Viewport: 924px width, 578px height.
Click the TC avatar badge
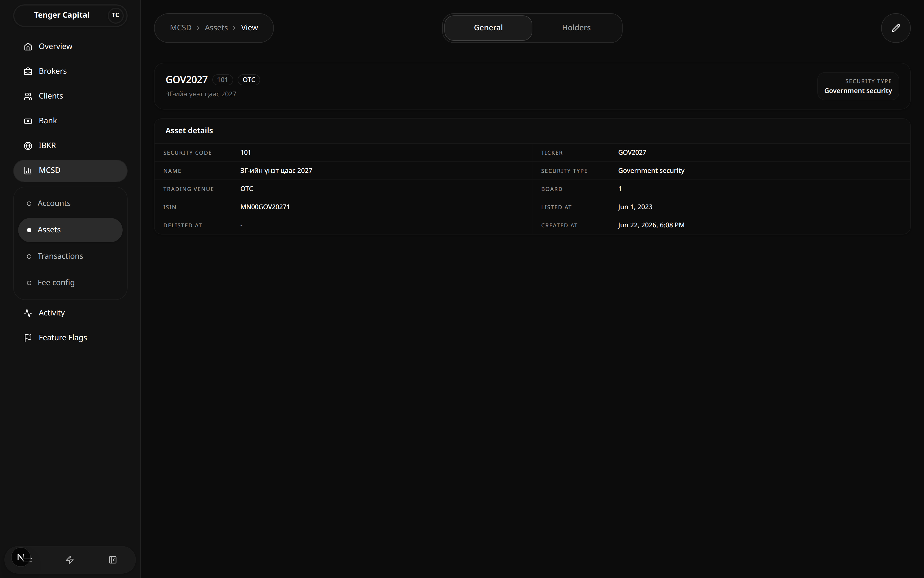(115, 15)
